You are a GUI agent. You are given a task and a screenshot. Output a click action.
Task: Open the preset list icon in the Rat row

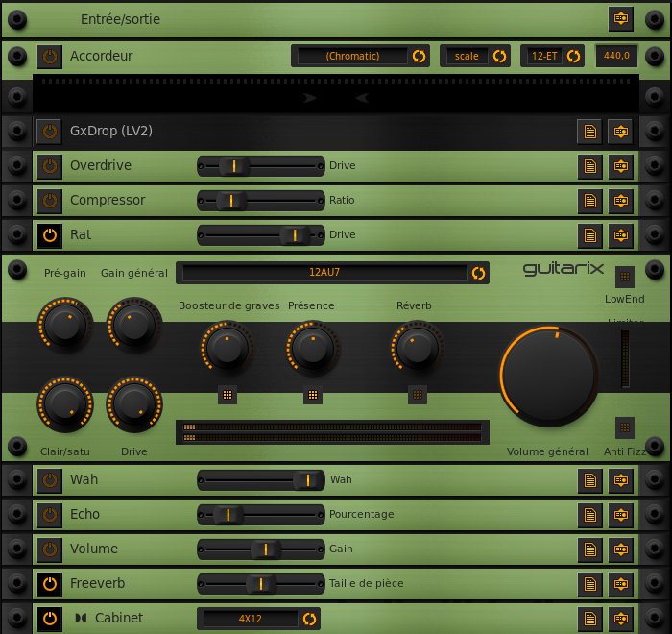[589, 235]
